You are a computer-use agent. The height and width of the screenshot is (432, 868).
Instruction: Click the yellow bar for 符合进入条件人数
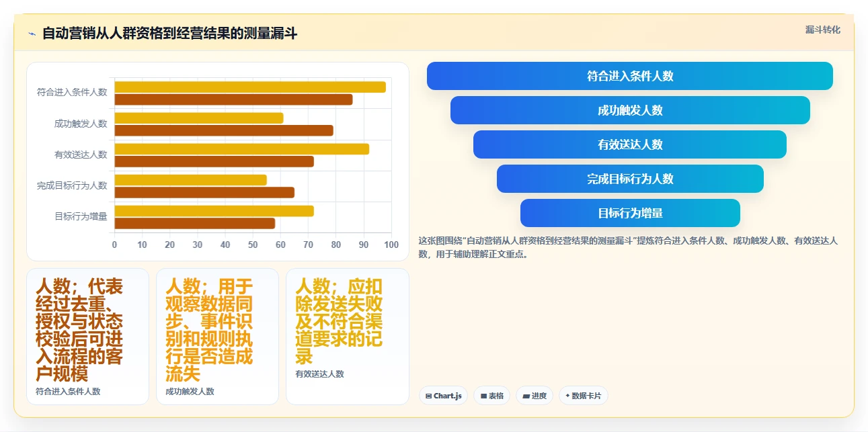coord(250,87)
